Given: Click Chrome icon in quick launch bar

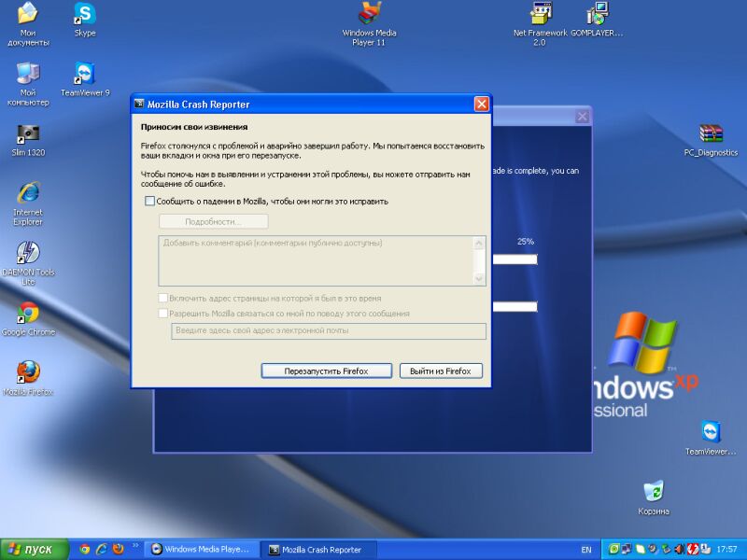Looking at the screenshot, I should [x=85, y=549].
